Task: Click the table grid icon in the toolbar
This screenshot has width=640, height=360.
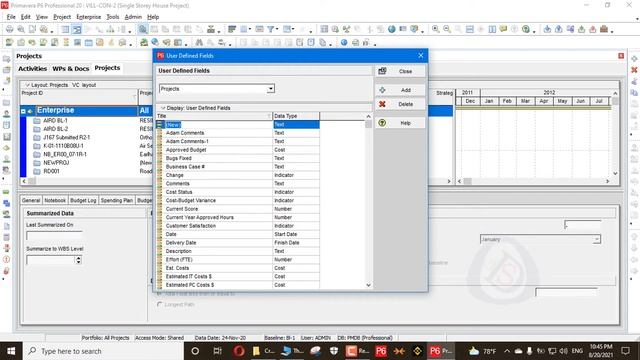Action: [x=65, y=29]
